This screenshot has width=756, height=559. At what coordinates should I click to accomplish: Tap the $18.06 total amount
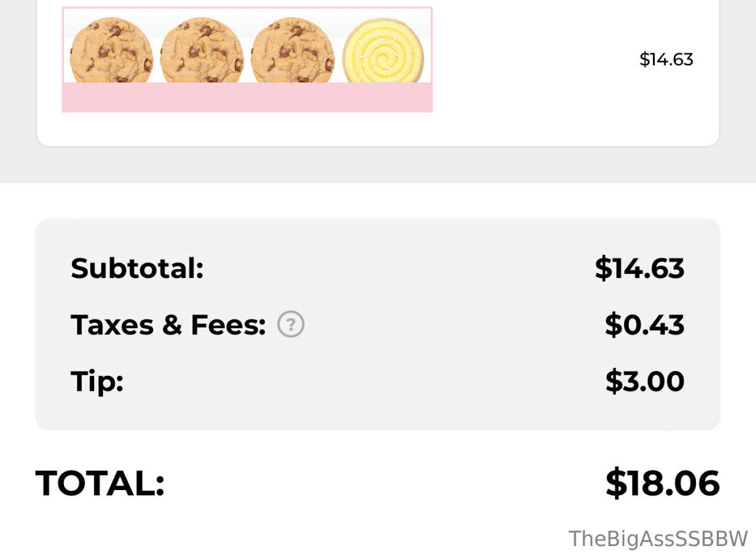[x=662, y=483]
